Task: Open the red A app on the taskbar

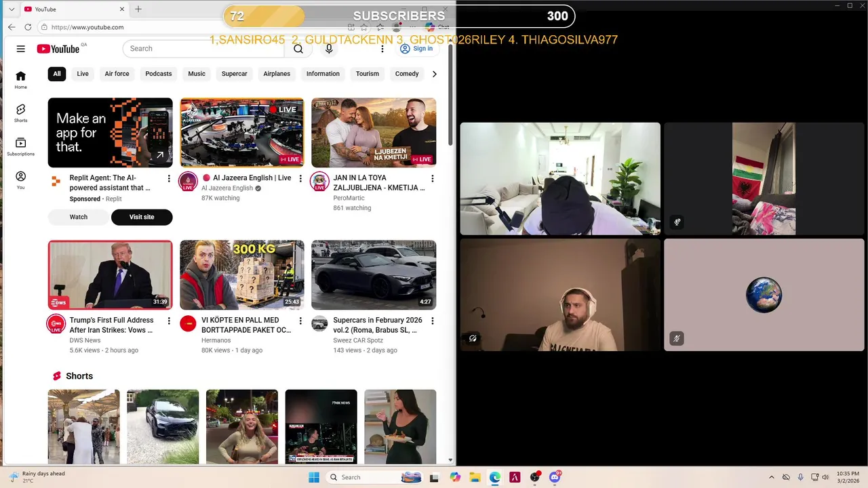Action: (x=515, y=477)
